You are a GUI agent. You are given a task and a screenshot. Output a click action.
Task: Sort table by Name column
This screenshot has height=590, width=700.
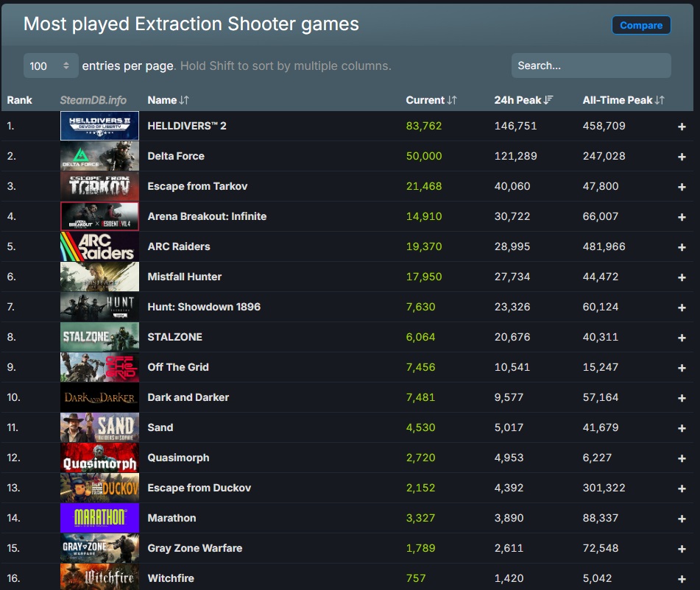coord(169,100)
